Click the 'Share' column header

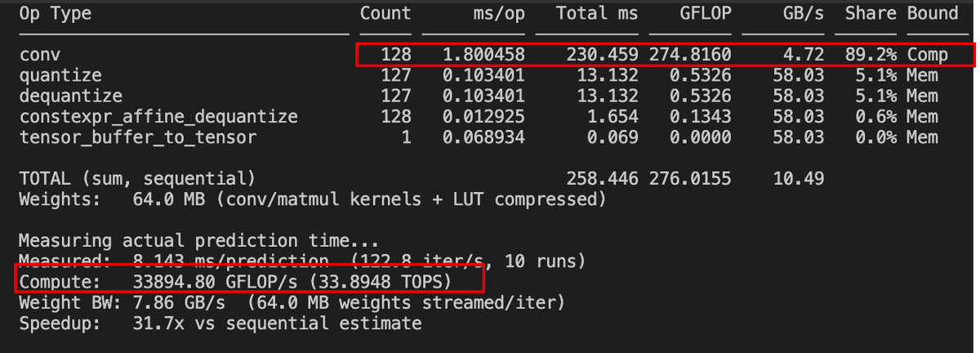click(x=871, y=14)
